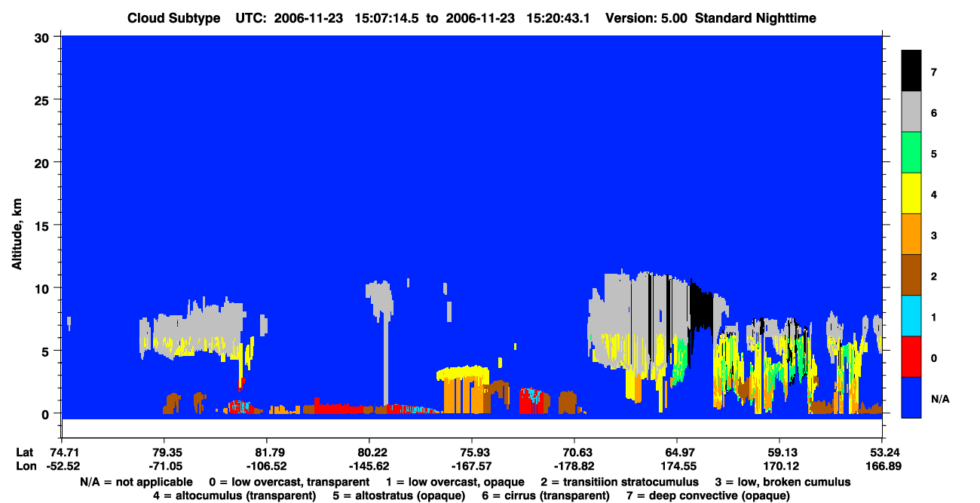
Task: Select the yellow colorbar segment for class 4
Action: pos(911,193)
